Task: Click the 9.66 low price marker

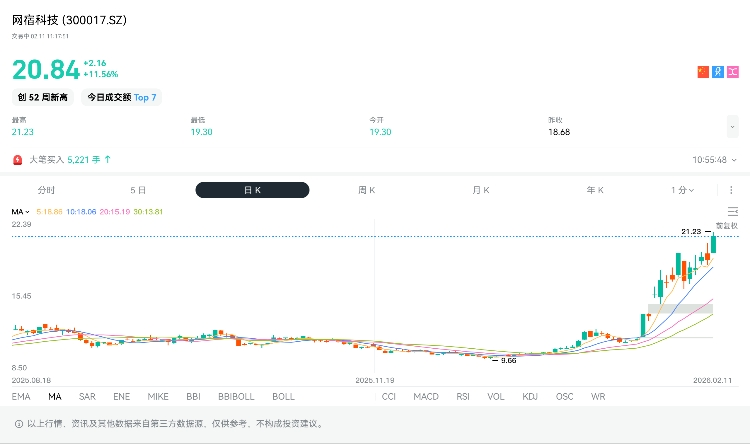Action: pos(507,360)
